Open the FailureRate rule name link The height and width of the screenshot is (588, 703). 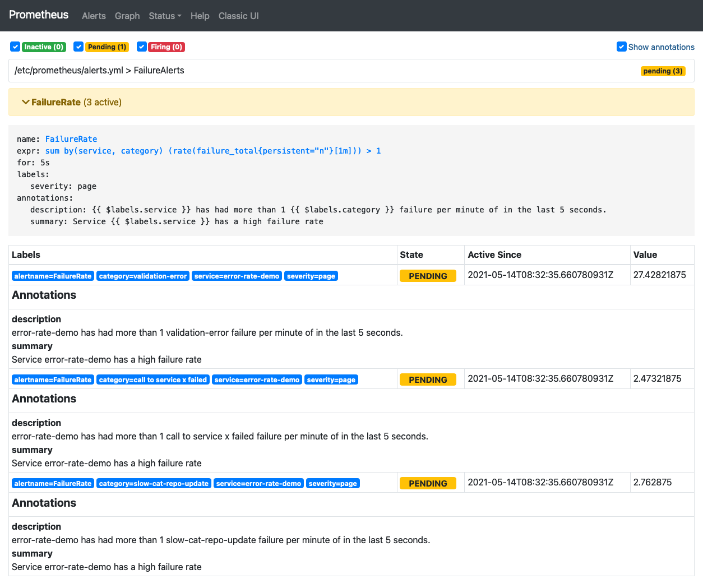(71, 139)
